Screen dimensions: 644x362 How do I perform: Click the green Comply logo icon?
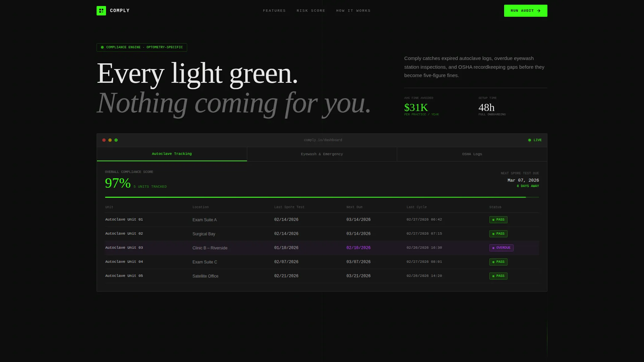click(x=101, y=11)
